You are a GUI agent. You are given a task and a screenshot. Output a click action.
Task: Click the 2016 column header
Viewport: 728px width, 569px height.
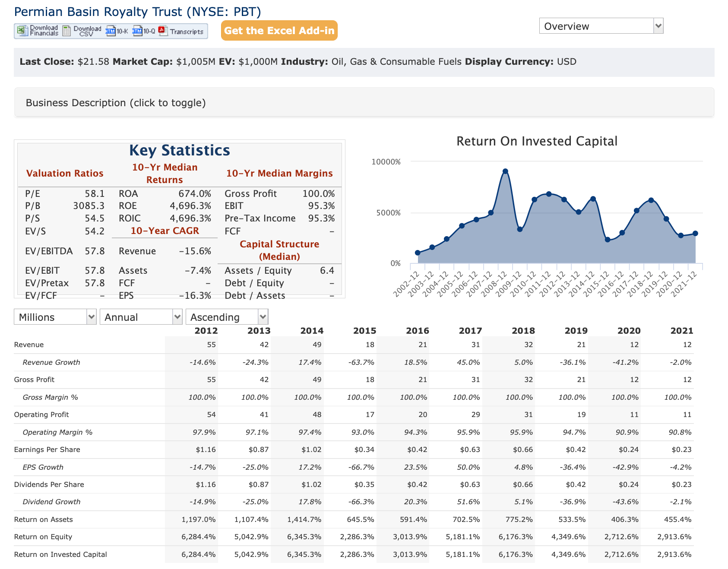tap(418, 331)
